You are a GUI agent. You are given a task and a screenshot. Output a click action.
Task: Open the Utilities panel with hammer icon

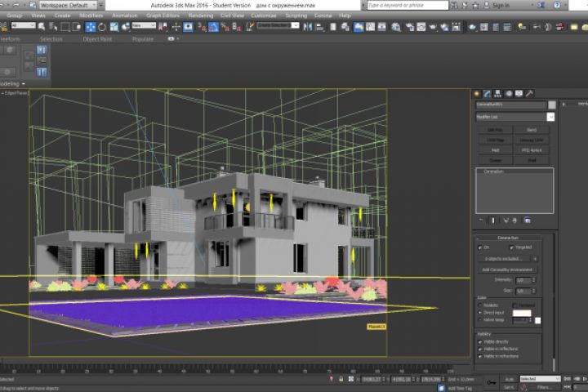coord(530,93)
